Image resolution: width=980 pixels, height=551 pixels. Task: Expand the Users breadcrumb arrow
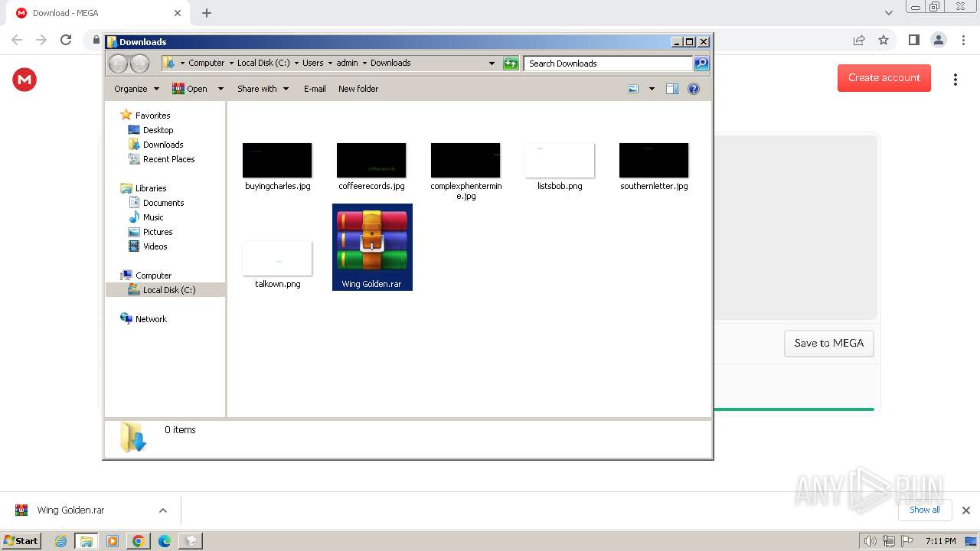click(330, 63)
